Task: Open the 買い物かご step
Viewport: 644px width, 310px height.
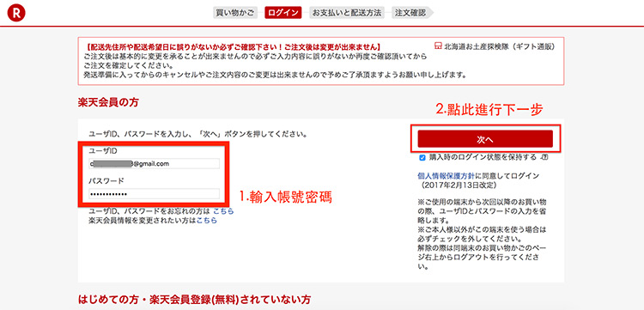Action: pyautogui.click(x=235, y=13)
